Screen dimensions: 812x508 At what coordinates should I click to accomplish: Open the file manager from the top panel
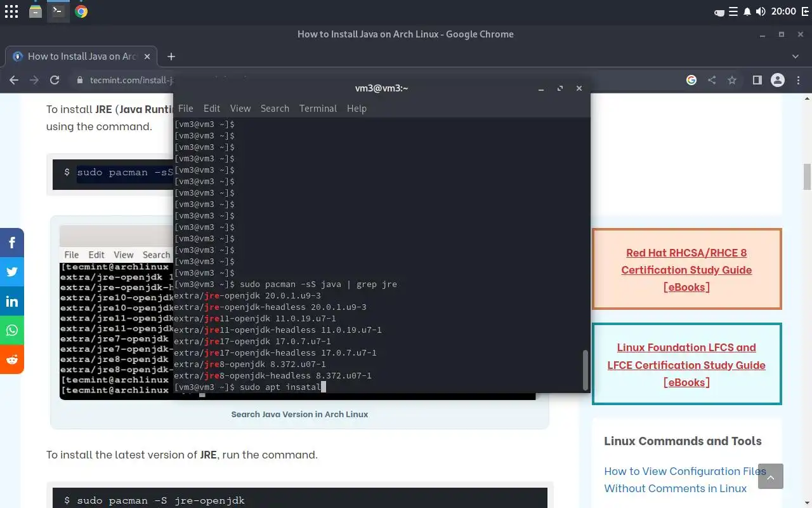36,11
